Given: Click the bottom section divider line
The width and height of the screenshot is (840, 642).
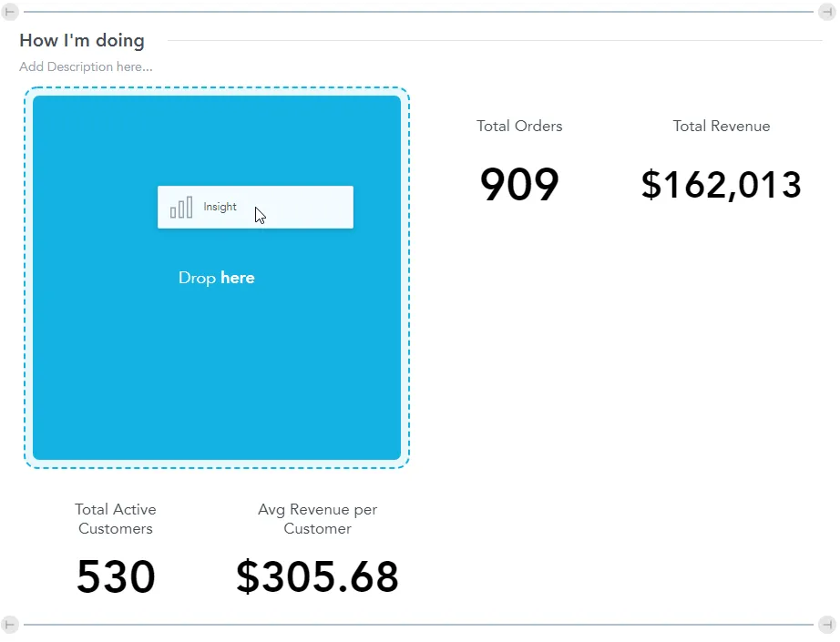Looking at the screenshot, I should [x=419, y=626].
